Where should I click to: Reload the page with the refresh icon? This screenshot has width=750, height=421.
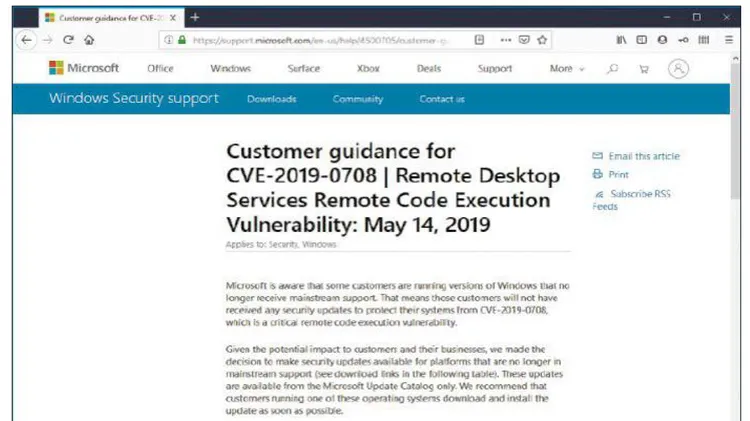(68, 40)
